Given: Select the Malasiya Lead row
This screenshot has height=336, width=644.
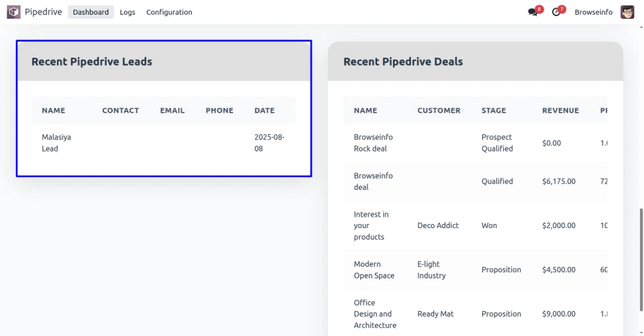Looking at the screenshot, I should pyautogui.click(x=56, y=143).
